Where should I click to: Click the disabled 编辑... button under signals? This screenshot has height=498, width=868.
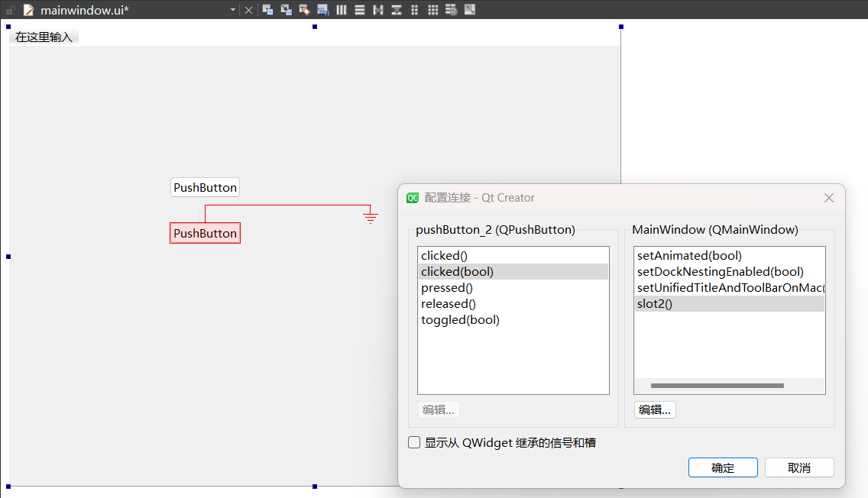[439, 410]
